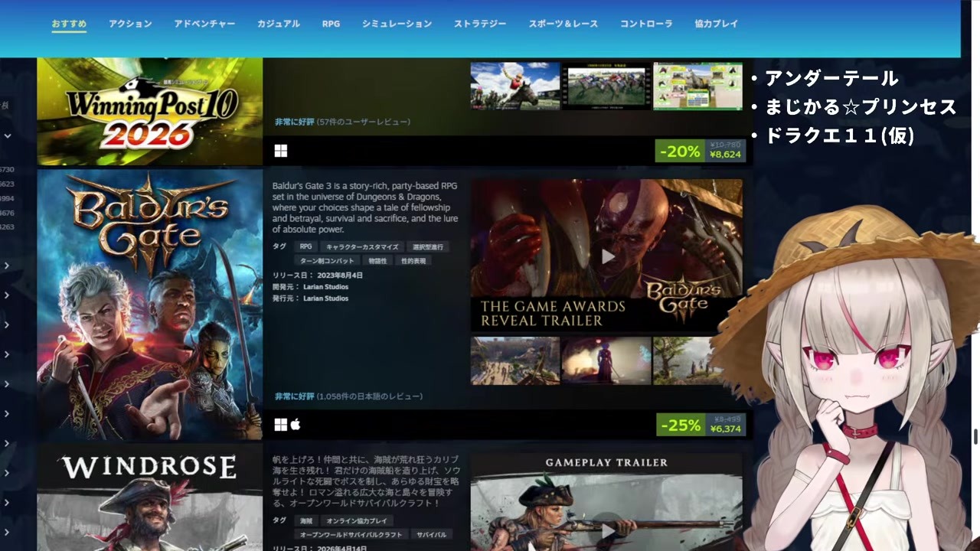Click the RPG tag on Baldur's Gate 3

[x=305, y=247]
